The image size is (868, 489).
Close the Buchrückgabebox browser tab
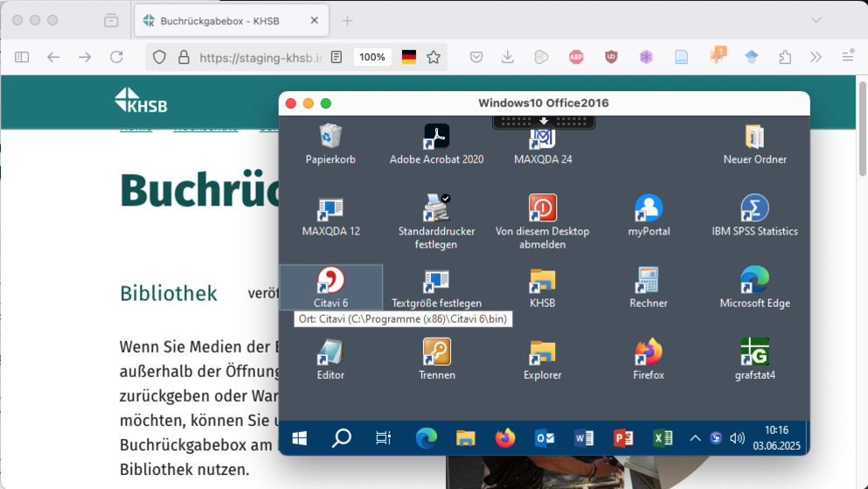pos(315,20)
